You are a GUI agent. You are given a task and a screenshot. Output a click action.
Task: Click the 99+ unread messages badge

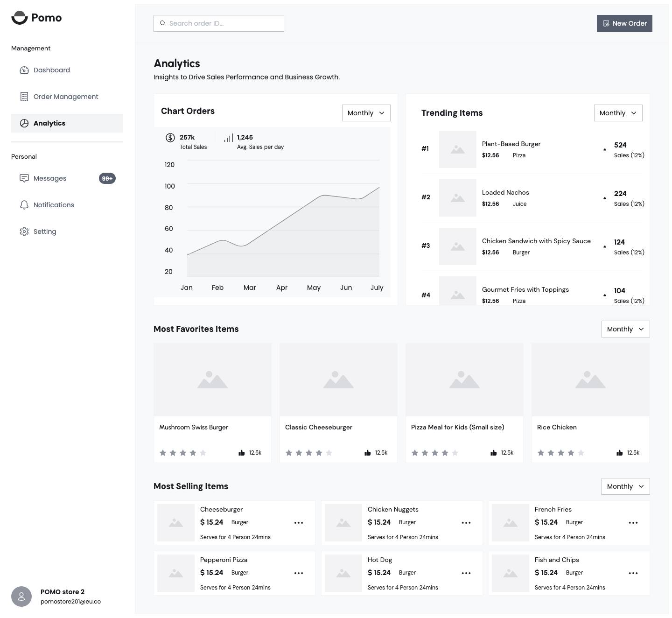(x=107, y=178)
